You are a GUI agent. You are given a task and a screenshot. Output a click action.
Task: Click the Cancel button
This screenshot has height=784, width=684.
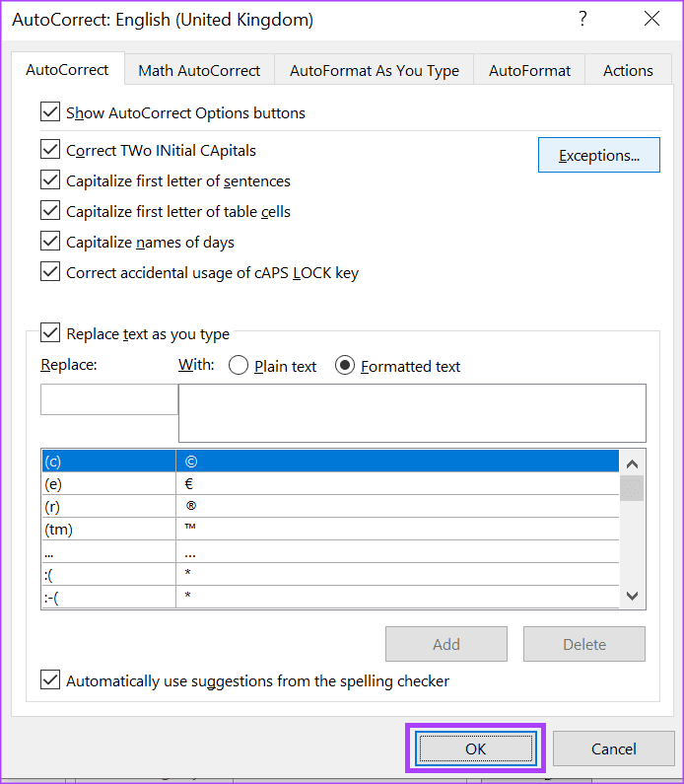pos(614,748)
